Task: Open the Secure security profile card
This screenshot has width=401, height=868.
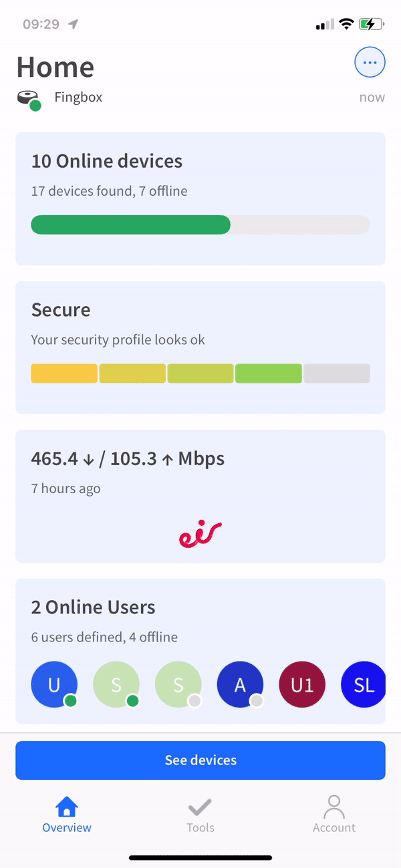Action: click(200, 347)
